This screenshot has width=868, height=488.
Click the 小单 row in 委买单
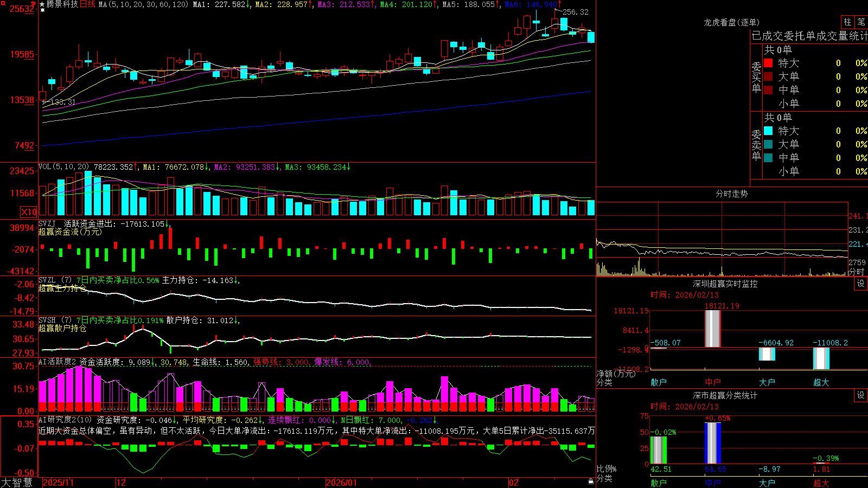point(815,104)
